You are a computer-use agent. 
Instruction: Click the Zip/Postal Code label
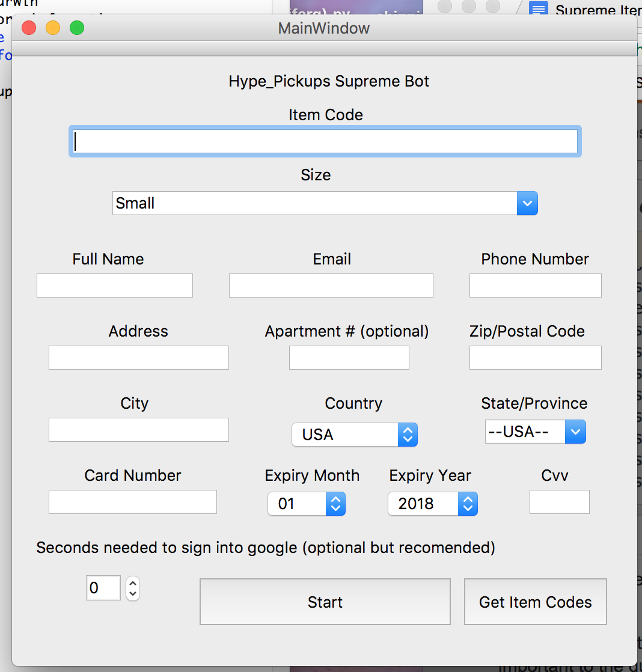pyautogui.click(x=527, y=331)
